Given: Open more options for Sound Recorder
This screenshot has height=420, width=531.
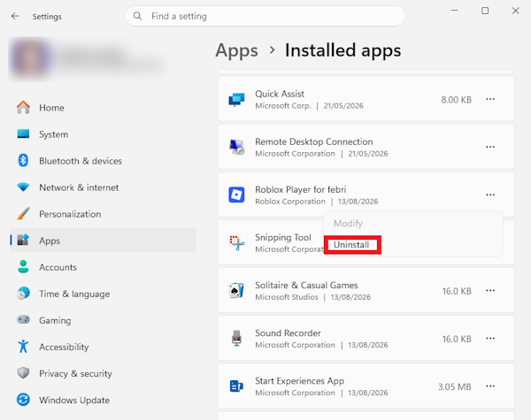Looking at the screenshot, I should pyautogui.click(x=490, y=338).
